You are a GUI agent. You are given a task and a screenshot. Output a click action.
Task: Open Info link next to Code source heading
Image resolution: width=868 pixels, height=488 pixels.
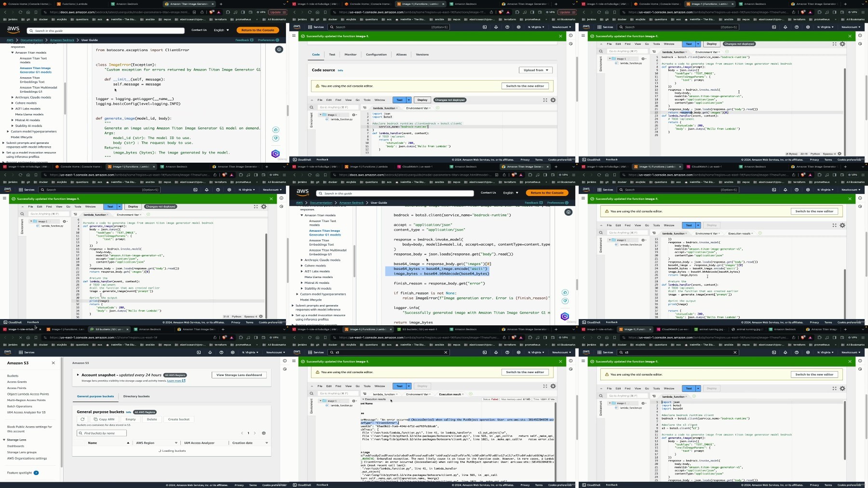click(x=340, y=70)
